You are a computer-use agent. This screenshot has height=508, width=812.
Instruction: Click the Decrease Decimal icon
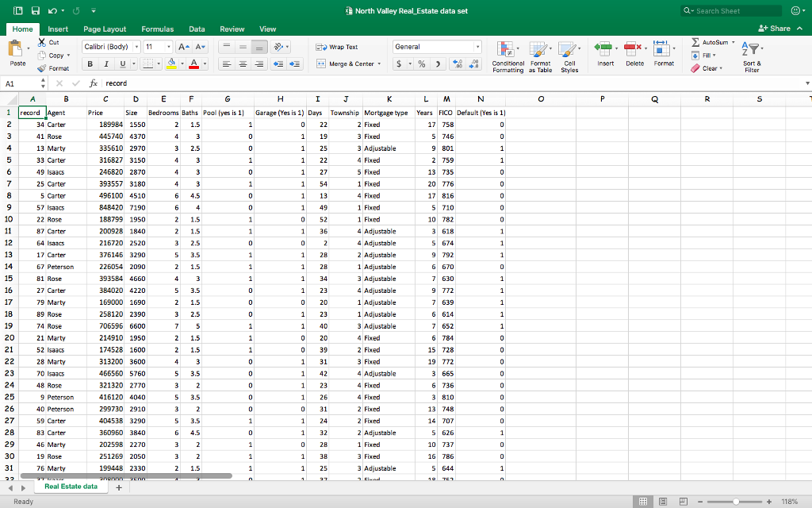[474, 63]
